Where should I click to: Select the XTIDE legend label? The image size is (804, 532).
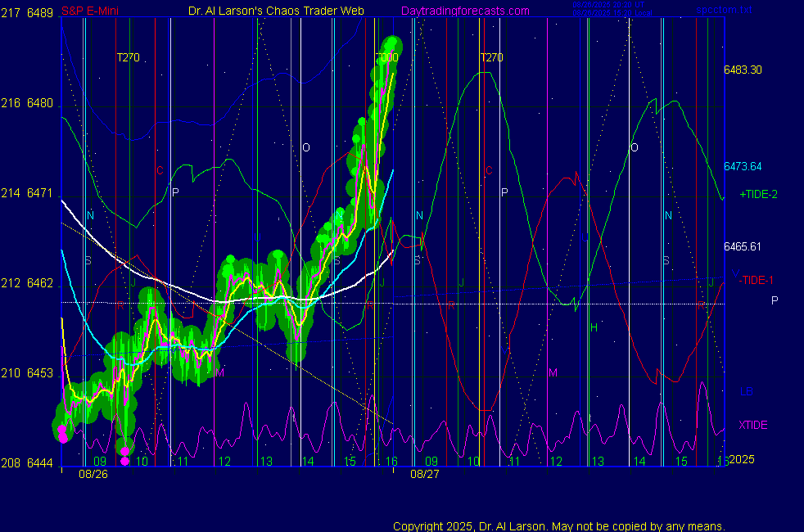coord(753,425)
